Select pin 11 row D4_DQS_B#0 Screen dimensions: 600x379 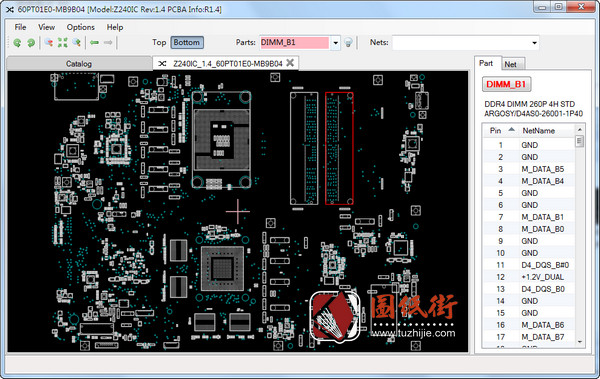click(528, 265)
